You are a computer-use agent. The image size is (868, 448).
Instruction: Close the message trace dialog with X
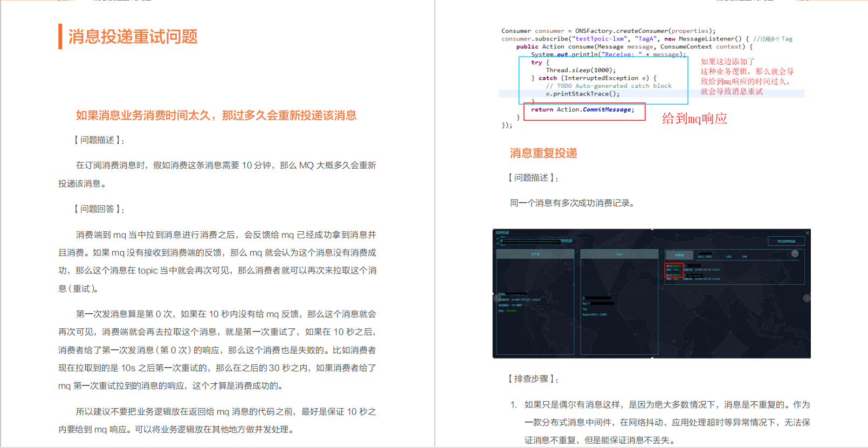[807, 233]
